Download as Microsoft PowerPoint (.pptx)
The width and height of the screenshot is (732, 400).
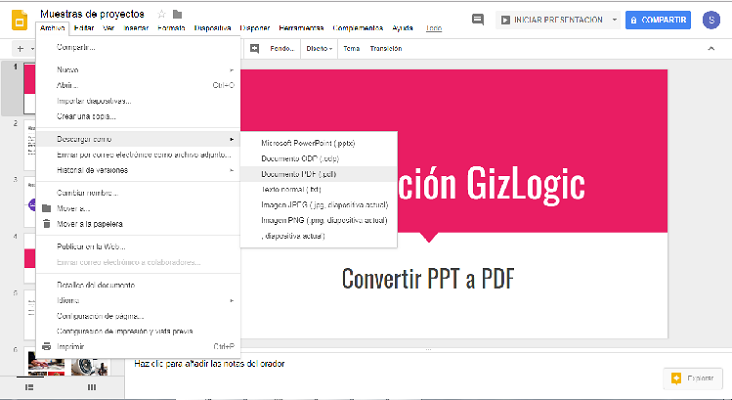[319, 143]
